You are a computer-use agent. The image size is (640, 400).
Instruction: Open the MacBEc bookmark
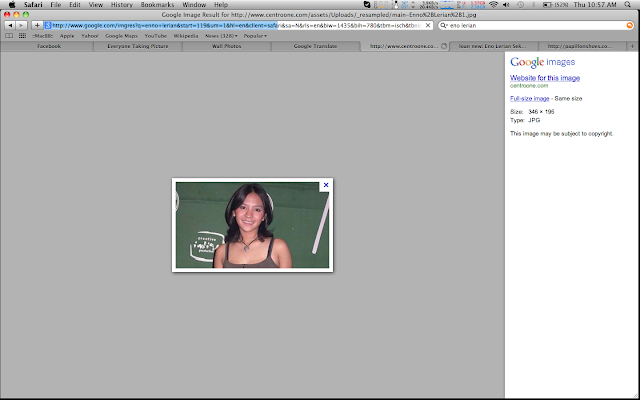coord(43,36)
